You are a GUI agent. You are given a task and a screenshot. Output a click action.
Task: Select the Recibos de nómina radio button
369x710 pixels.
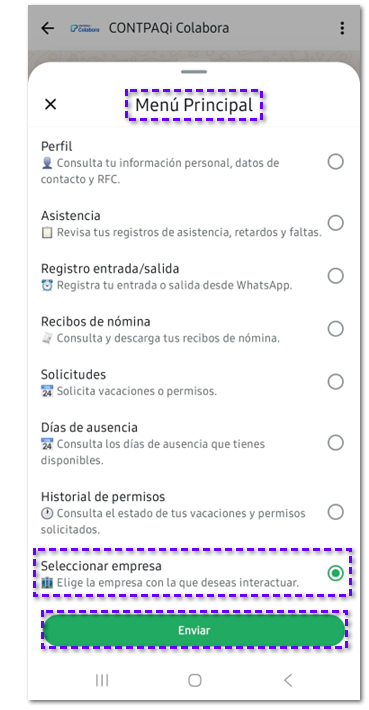click(335, 329)
